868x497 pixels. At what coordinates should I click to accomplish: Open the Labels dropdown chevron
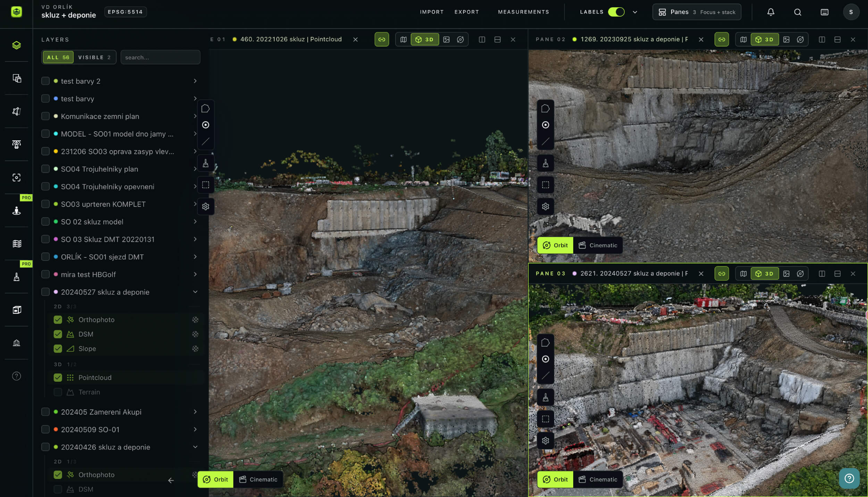[x=635, y=12]
